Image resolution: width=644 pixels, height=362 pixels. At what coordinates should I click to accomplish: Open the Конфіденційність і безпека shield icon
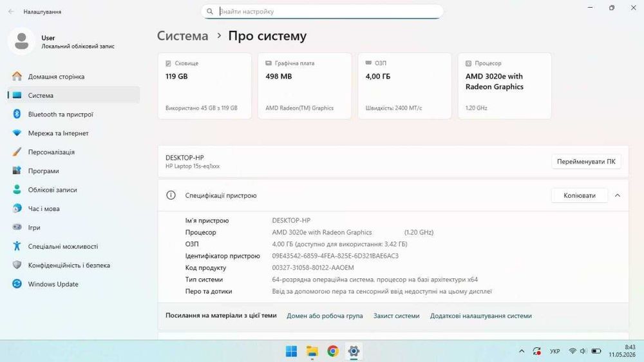click(x=17, y=265)
